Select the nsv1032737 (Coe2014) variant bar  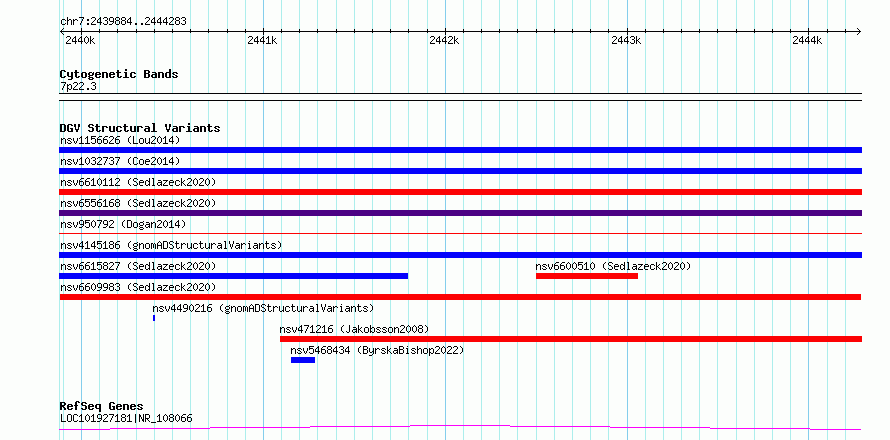[460, 171]
